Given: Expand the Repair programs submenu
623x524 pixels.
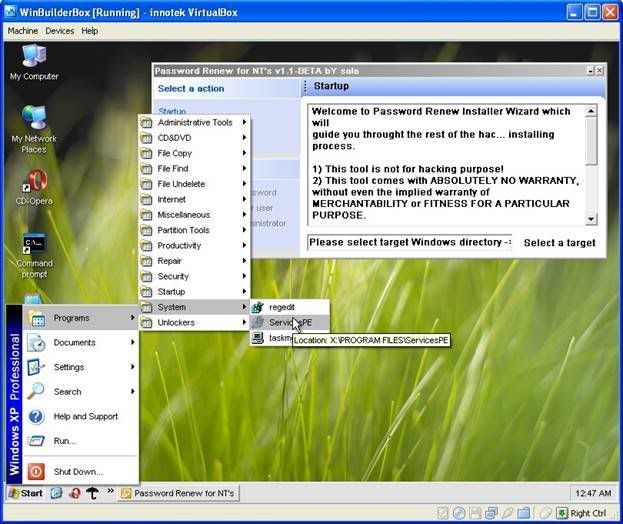Looking at the screenshot, I should click(x=194, y=261).
